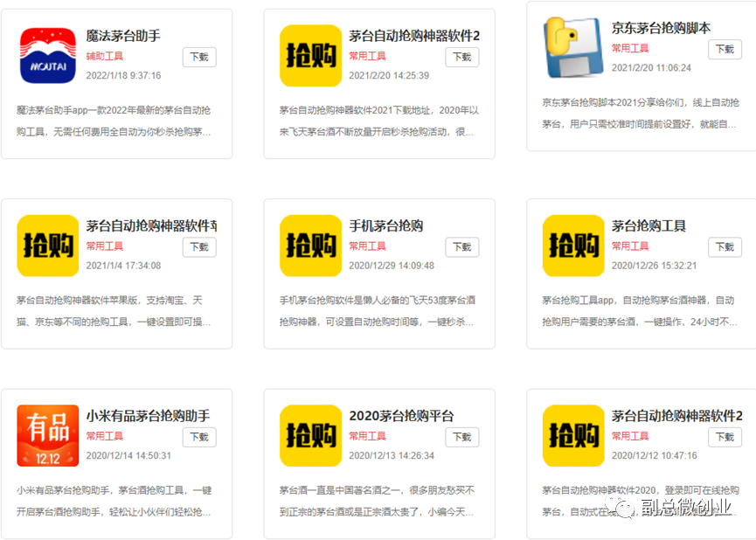Click the date 2021/2/20 11:06:24

click(x=651, y=67)
